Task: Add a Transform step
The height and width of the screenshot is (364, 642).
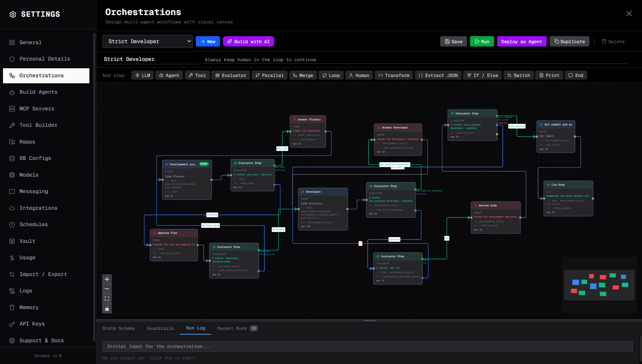Action: click(x=394, y=75)
